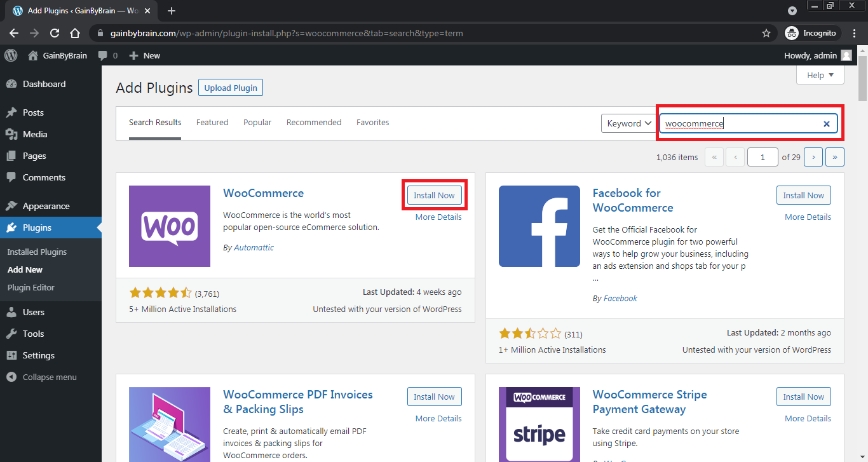Reload the page in browser
This screenshot has width=868, height=462.
(55, 33)
